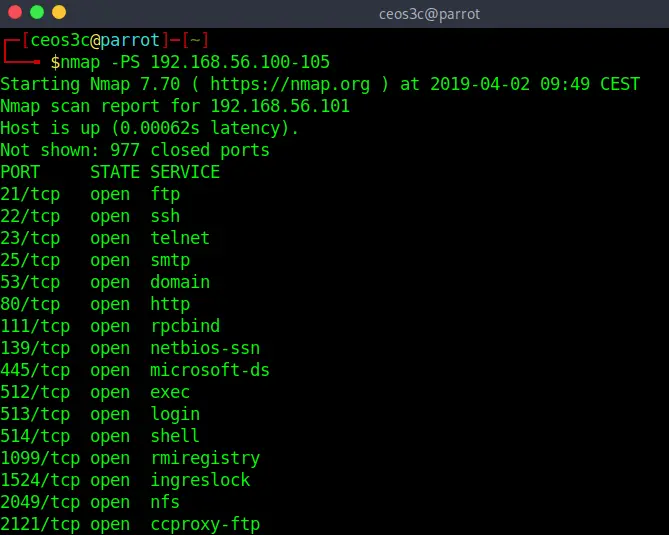
Task: Click the 'Nmap scan report for 192.168.56.101' line
Action: (175, 106)
